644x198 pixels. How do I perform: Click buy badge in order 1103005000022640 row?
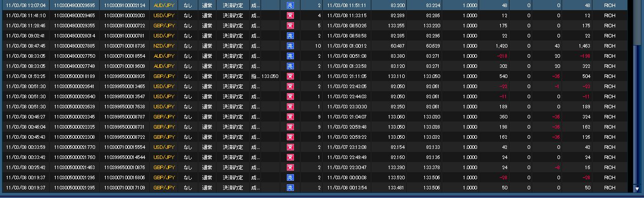290,96
